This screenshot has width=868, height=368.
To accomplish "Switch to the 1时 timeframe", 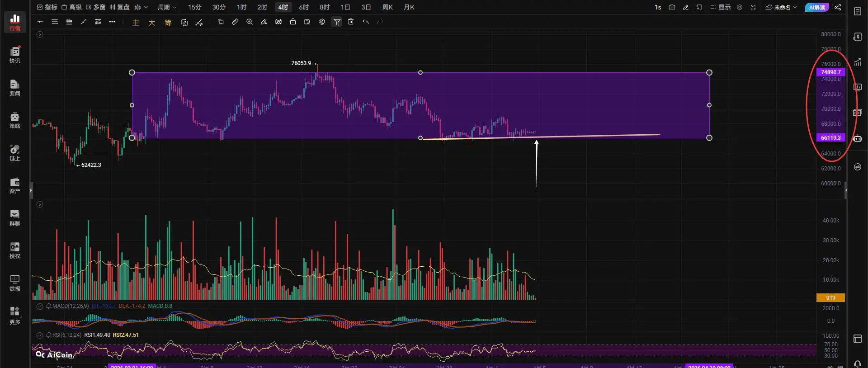I will pyautogui.click(x=242, y=7).
